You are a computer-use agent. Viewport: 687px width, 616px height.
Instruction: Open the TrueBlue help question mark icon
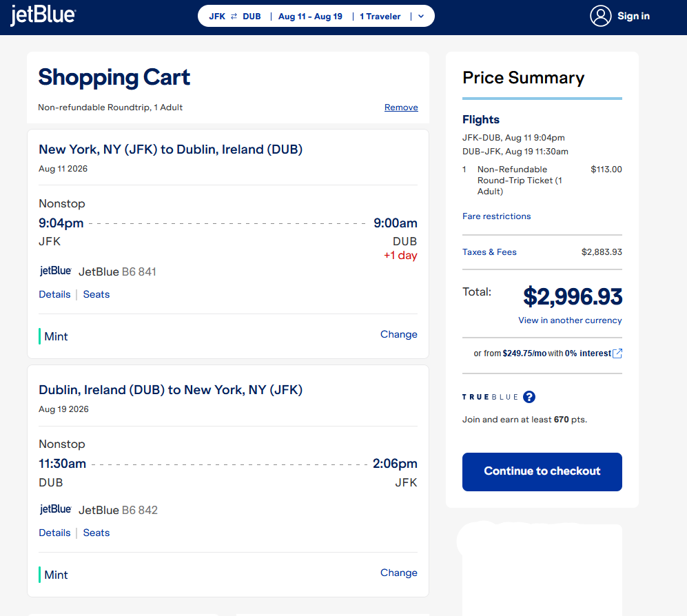pos(529,397)
